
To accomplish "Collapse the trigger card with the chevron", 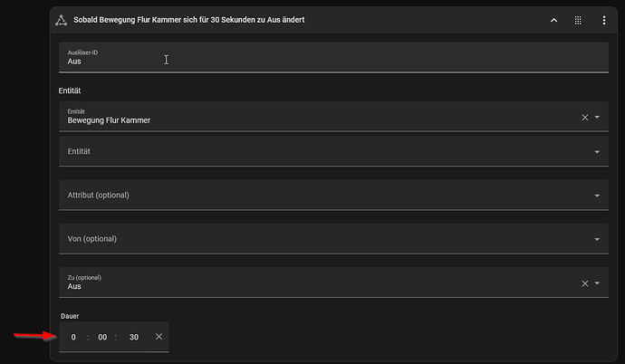I will click(553, 20).
